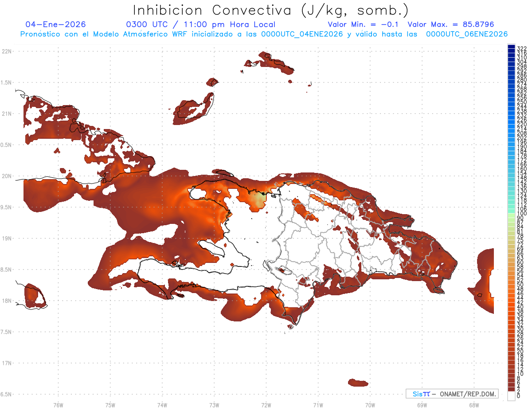This screenshot has width=532, height=411.
Task: Click the white swatch at the legend bottom
Action: tap(511, 396)
